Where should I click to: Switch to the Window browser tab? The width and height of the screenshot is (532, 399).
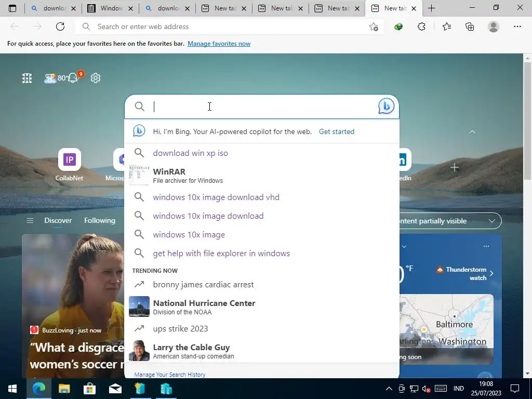pyautogui.click(x=110, y=8)
